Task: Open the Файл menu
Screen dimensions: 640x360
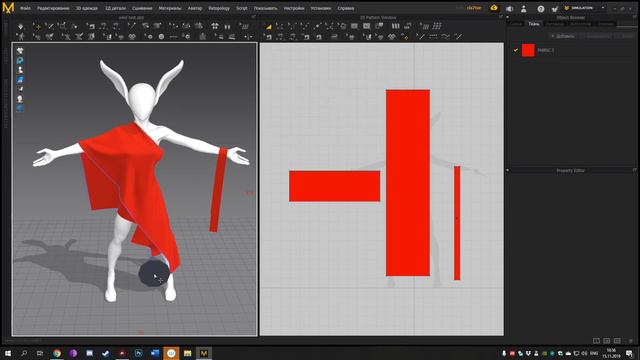Action: (x=25, y=8)
